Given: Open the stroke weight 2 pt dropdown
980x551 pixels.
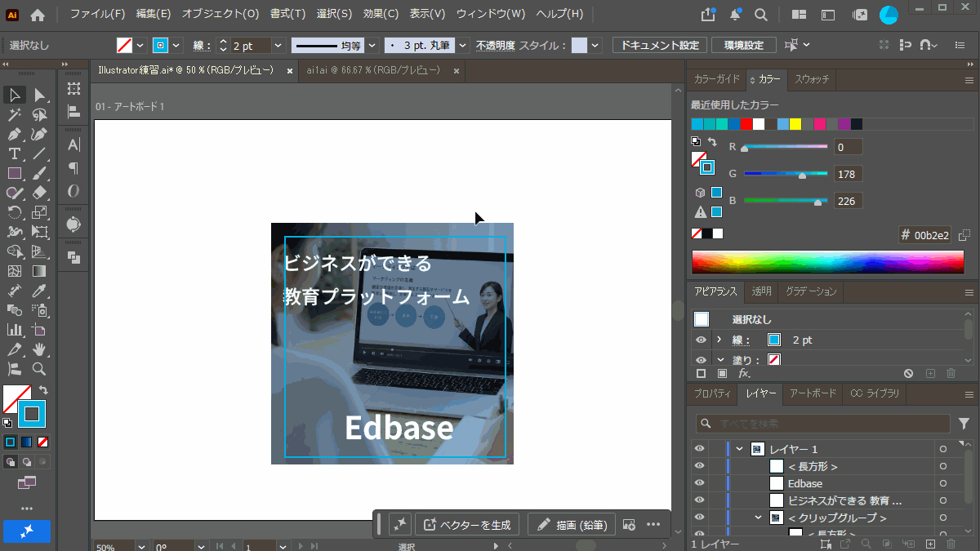Looking at the screenshot, I should [x=278, y=46].
